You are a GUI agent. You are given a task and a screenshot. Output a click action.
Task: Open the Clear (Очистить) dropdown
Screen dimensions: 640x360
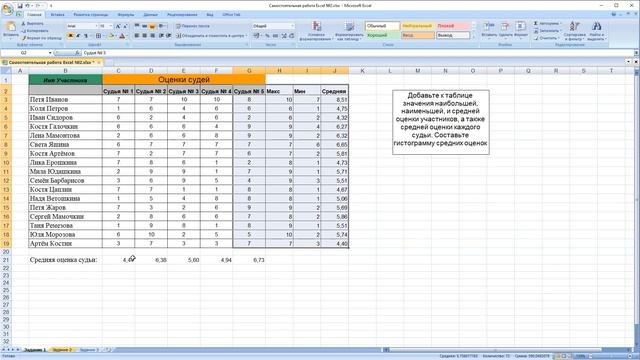(x=547, y=38)
